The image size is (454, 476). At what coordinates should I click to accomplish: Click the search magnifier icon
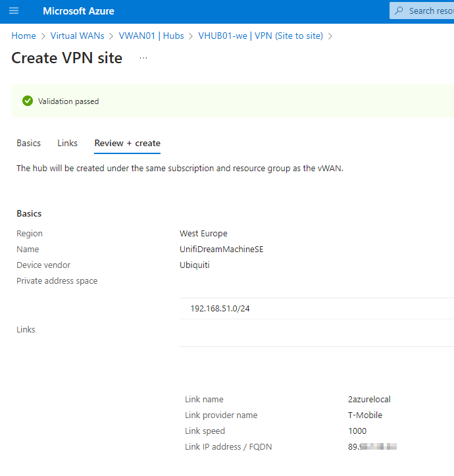coord(399,11)
